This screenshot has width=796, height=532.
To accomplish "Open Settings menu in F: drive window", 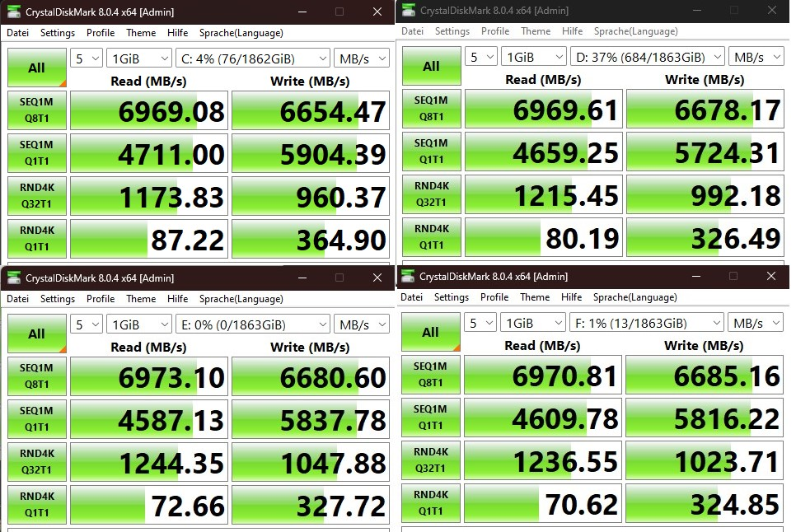I will [452, 297].
